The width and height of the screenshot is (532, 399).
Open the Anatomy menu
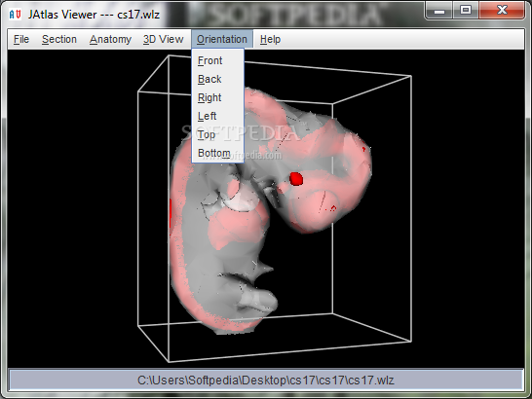point(110,39)
